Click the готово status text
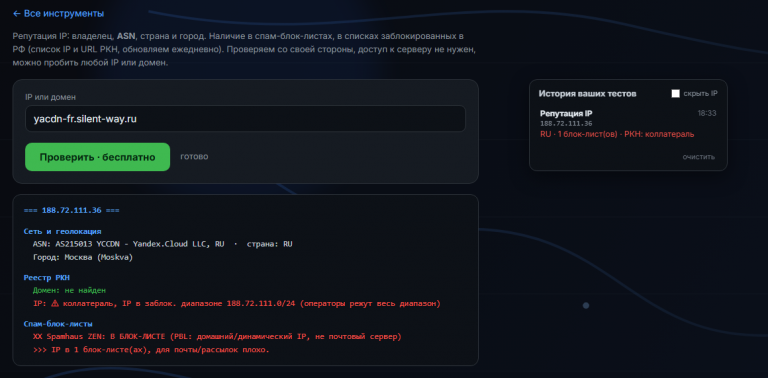 click(x=194, y=157)
